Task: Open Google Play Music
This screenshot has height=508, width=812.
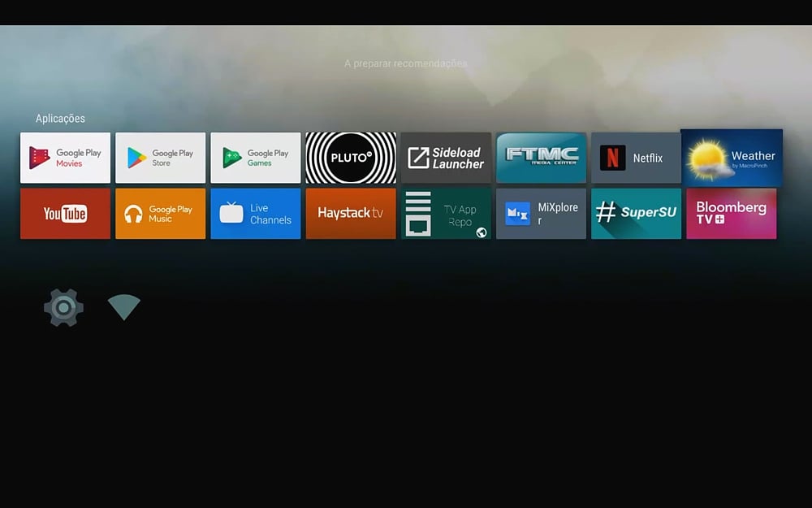Action: coord(160,213)
